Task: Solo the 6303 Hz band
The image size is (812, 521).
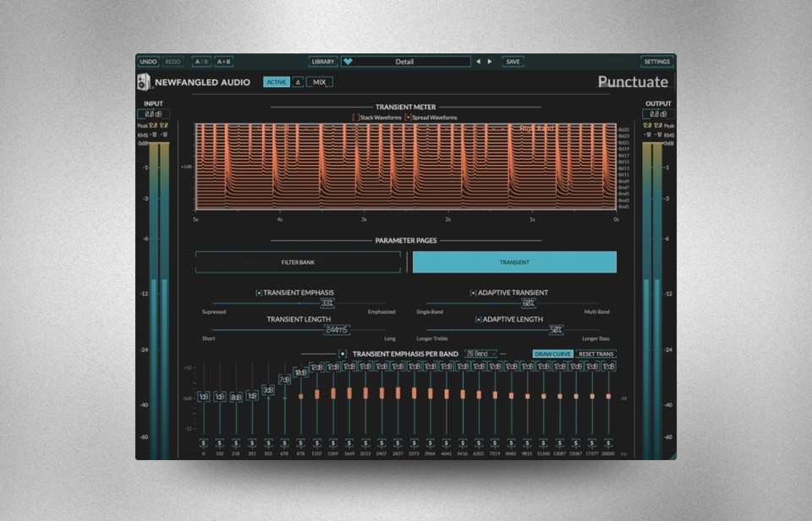Action: [x=479, y=443]
